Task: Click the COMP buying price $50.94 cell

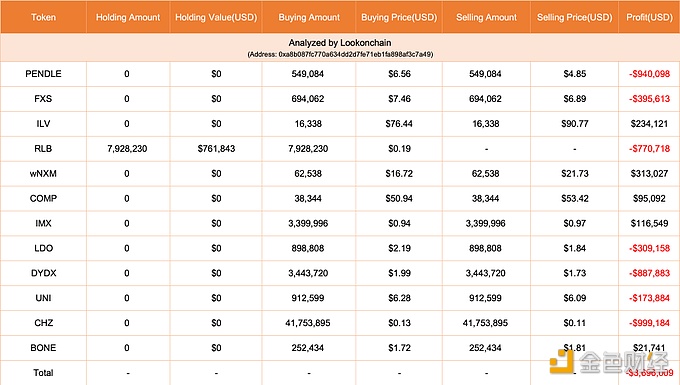Action: tap(399, 199)
